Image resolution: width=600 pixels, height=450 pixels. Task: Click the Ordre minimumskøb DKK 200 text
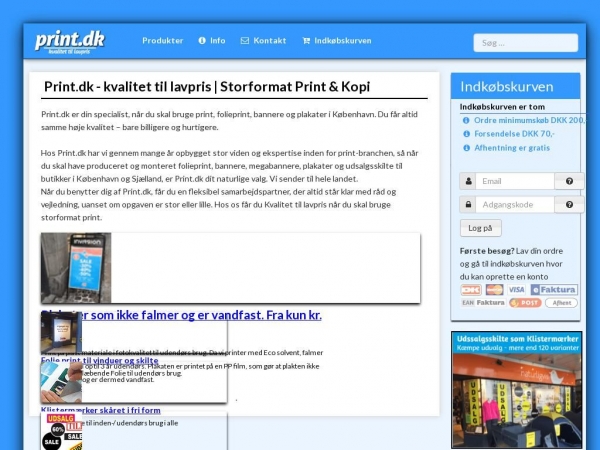click(530, 121)
